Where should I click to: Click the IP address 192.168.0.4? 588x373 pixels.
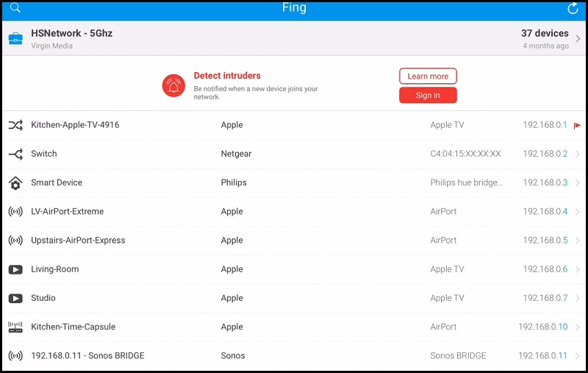(x=545, y=212)
